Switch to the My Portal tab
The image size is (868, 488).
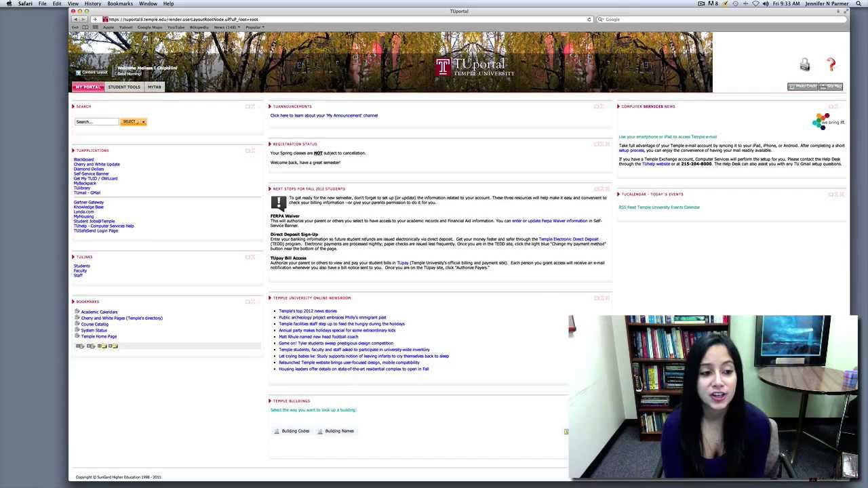click(x=87, y=87)
